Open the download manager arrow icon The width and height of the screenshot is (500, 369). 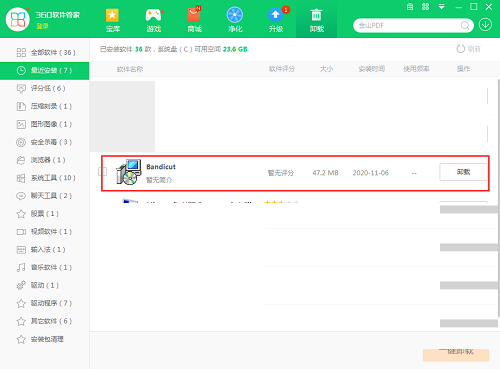click(485, 25)
